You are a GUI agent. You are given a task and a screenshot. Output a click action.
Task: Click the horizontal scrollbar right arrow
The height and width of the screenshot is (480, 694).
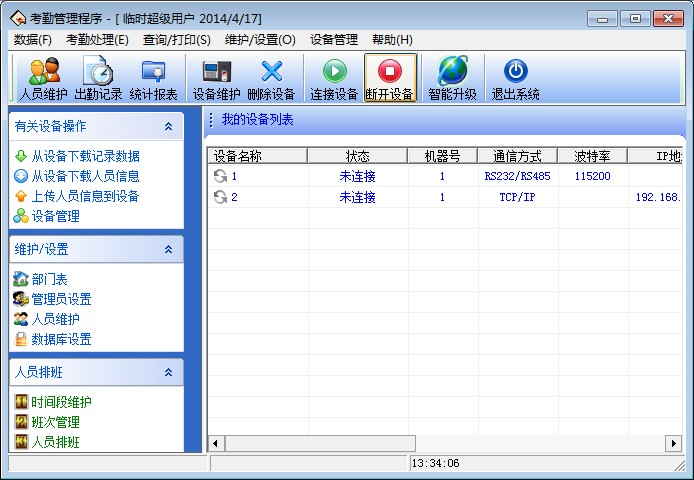(x=674, y=443)
